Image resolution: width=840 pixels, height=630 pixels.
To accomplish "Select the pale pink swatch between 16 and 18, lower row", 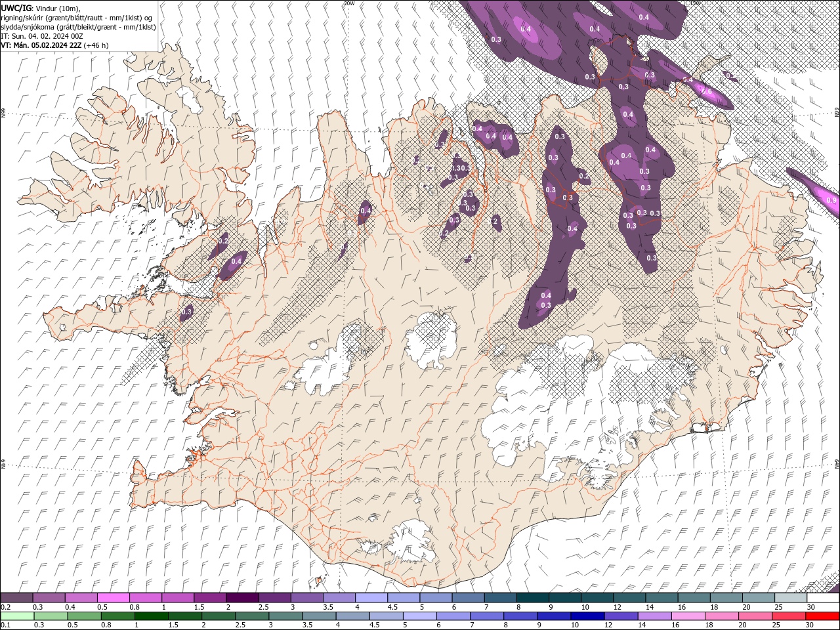I will click(688, 616).
